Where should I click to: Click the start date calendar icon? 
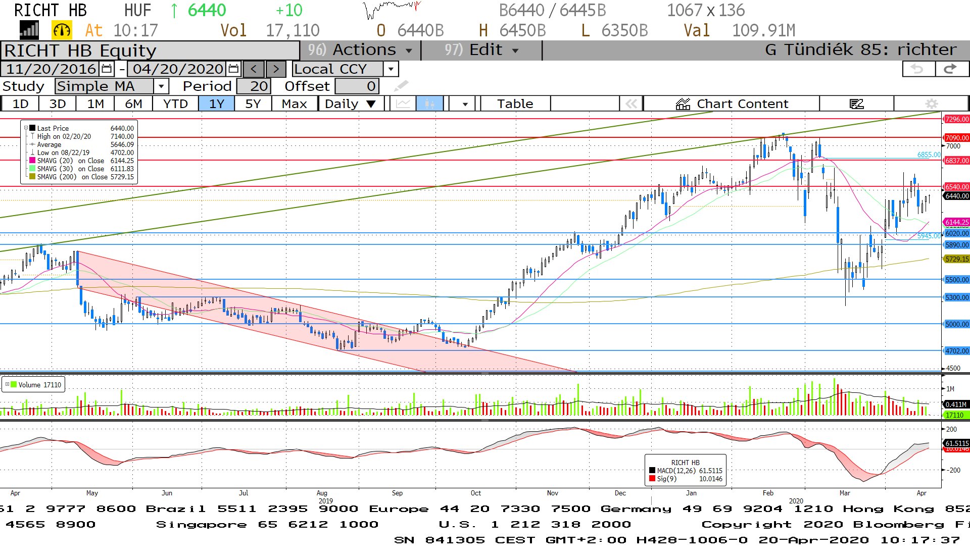point(107,69)
